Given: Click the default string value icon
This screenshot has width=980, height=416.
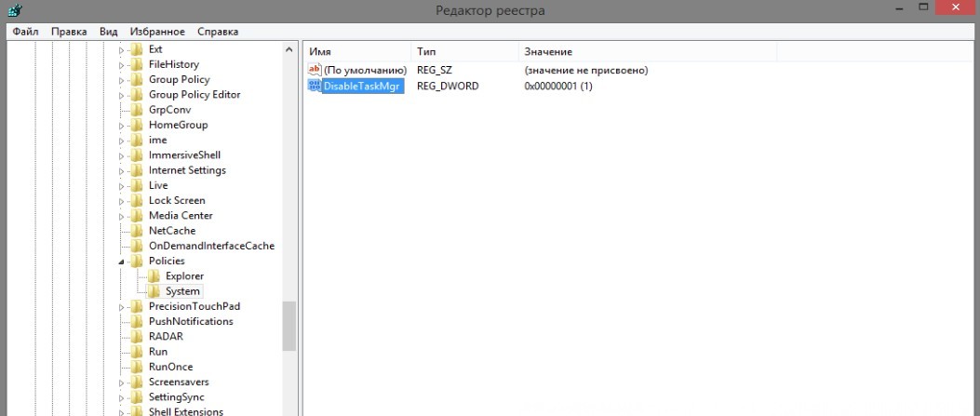Looking at the screenshot, I should coord(315,70).
